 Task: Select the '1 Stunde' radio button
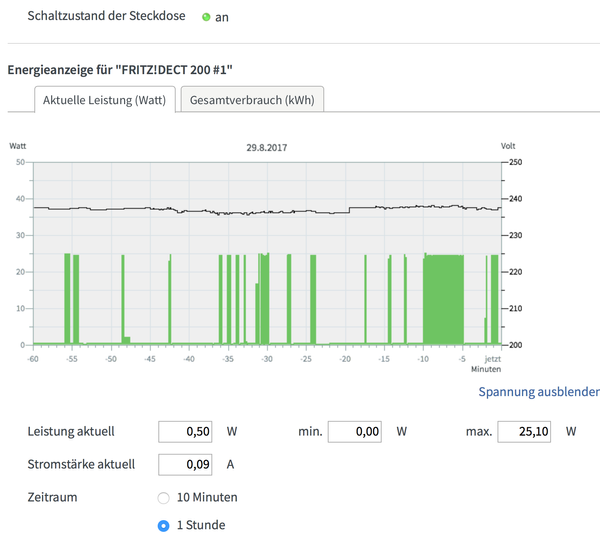[163, 525]
